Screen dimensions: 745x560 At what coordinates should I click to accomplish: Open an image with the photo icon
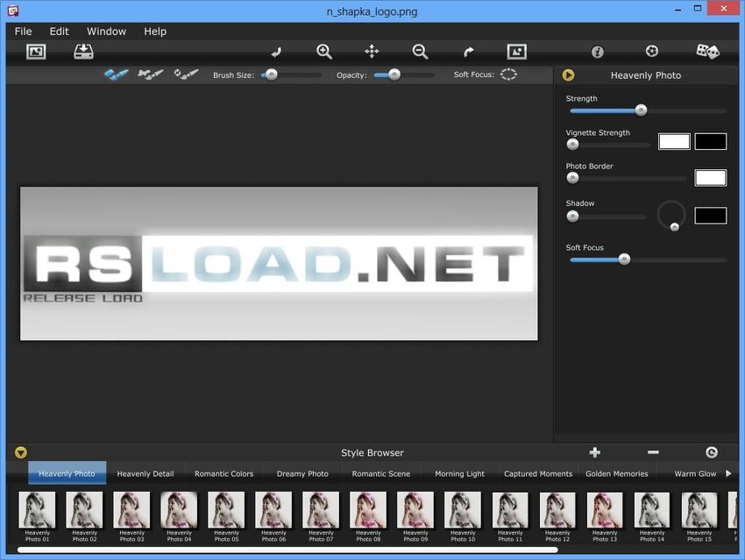click(36, 52)
